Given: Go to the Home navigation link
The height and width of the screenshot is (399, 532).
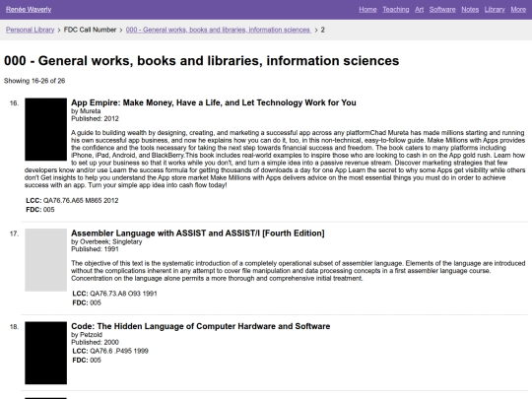Looking at the screenshot, I should [367, 10].
